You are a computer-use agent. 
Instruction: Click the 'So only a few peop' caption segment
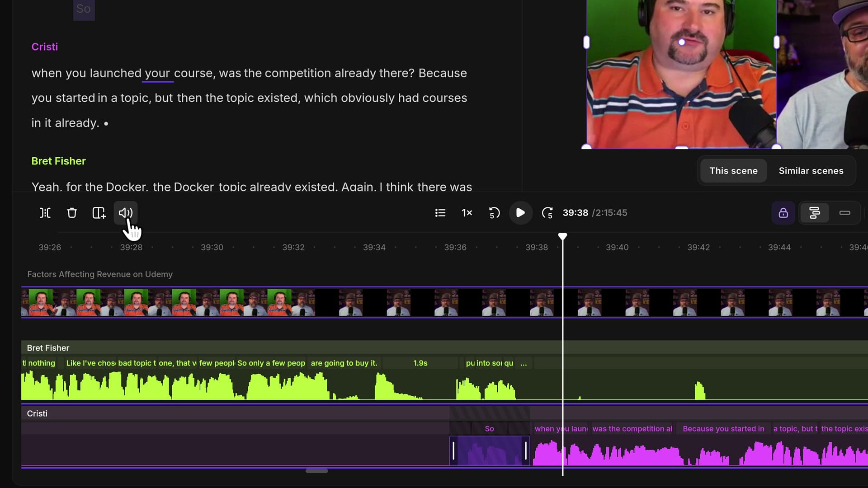pos(271,363)
